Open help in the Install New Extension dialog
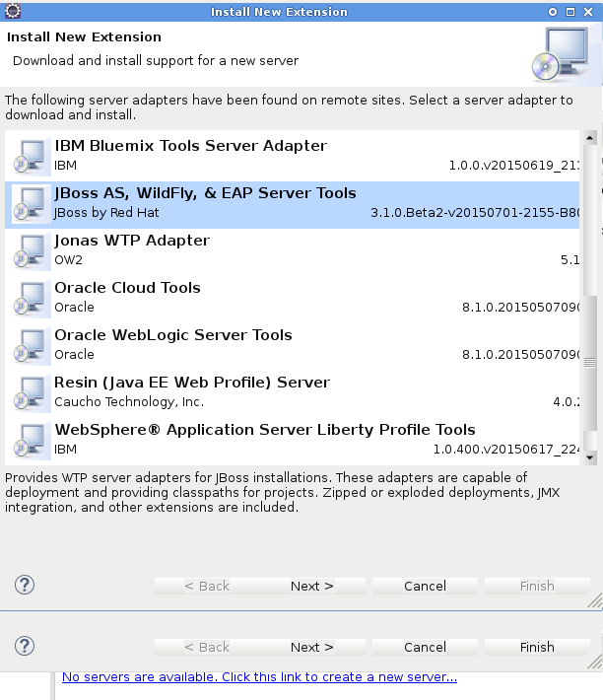The height and width of the screenshot is (700, 603). [x=25, y=585]
